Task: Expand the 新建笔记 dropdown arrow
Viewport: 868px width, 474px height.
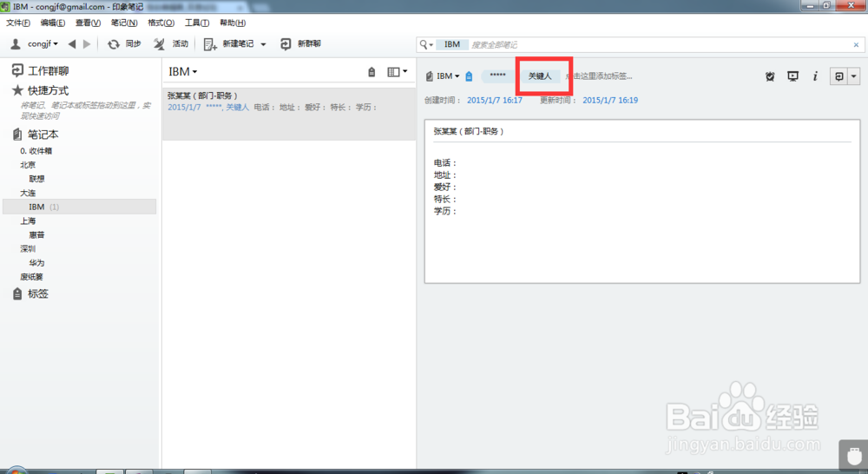Action: 264,44
